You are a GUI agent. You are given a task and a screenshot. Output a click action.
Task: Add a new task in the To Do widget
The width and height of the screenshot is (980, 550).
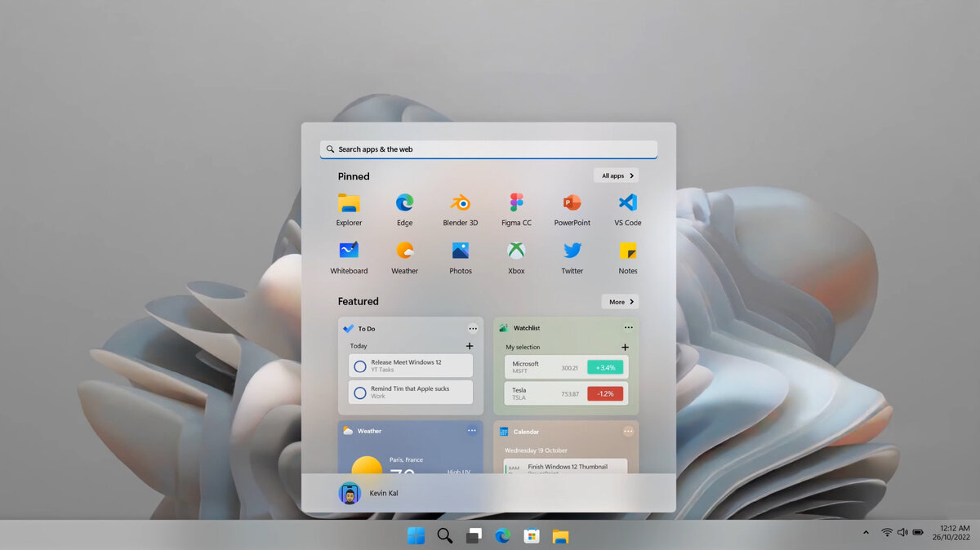470,346
